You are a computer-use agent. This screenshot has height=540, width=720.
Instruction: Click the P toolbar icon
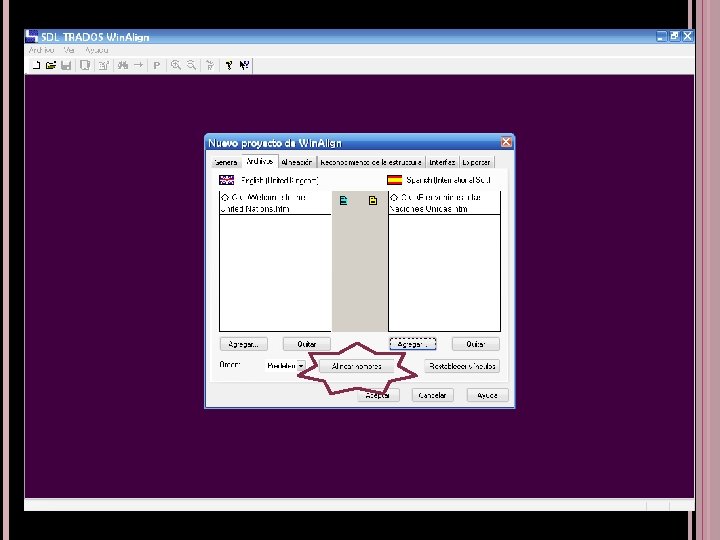(x=157, y=65)
